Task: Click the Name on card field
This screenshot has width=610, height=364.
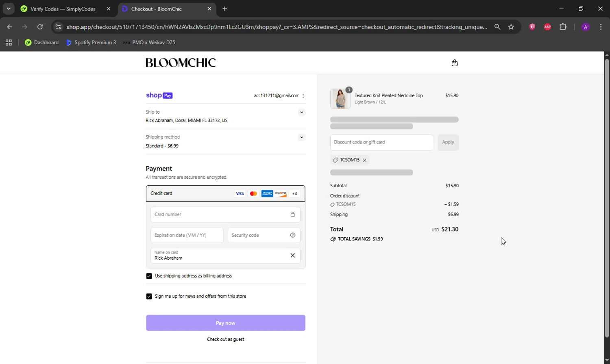Action: tap(225, 256)
